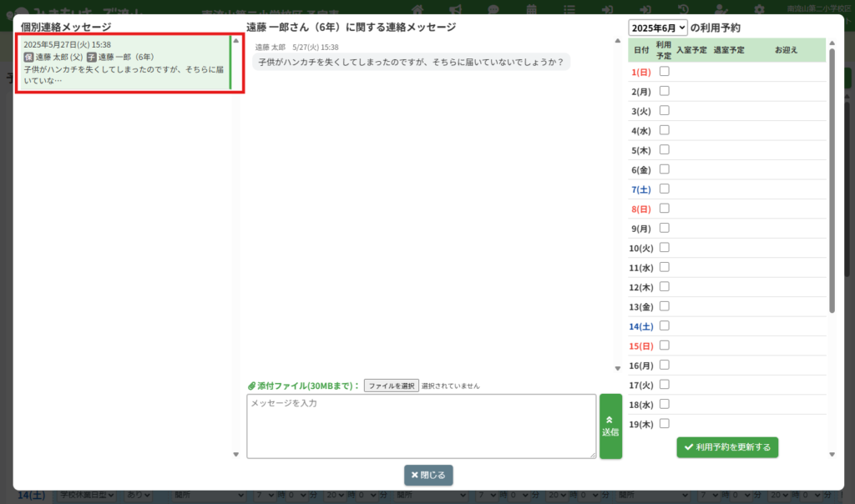Click the gear settings icon in top navigation
This screenshot has width=855, height=504.
(759, 9)
